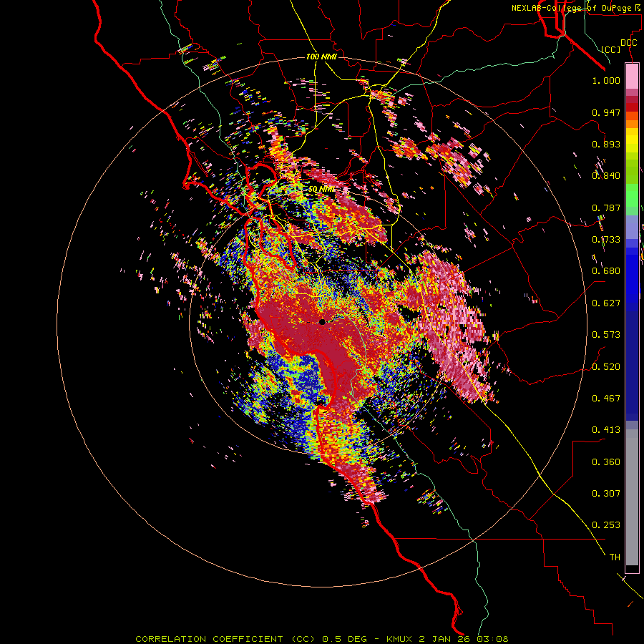Pick the light pink color bar segment beside 1.000
Screen dimensions: 644x644
(632, 76)
